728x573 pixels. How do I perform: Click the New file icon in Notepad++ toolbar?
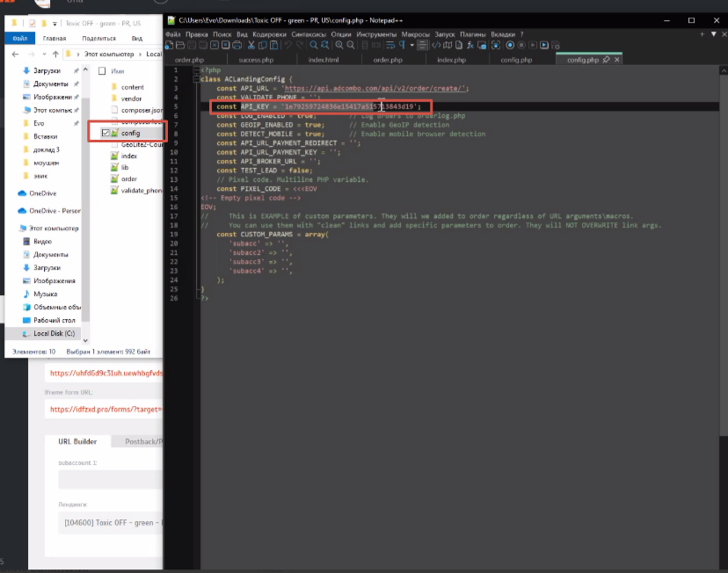pos(170,45)
